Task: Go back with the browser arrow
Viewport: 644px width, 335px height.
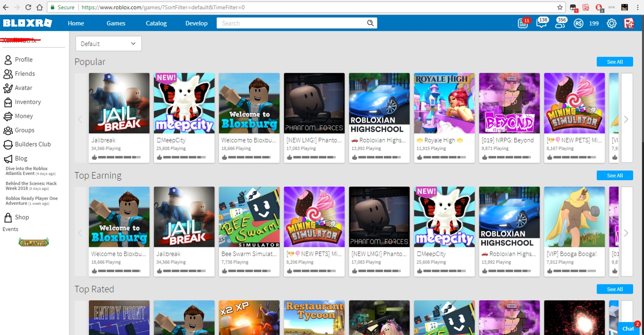Action: (6, 7)
